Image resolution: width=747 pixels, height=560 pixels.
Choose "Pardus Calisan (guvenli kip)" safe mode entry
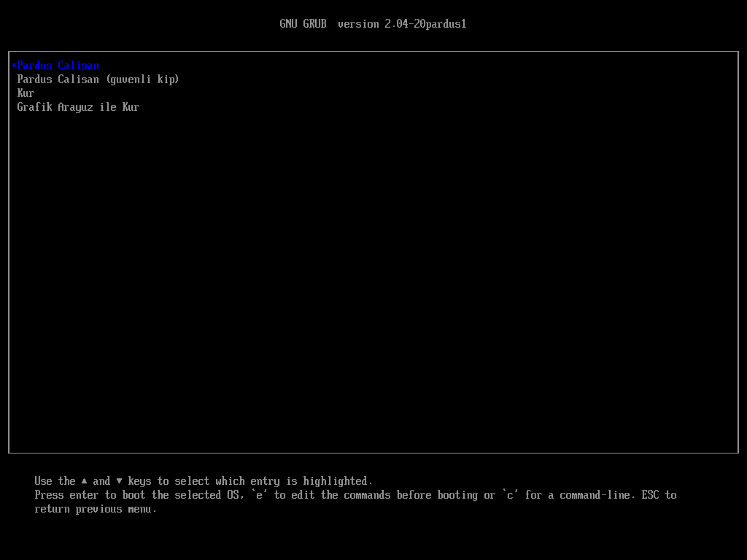pyautogui.click(x=98, y=79)
